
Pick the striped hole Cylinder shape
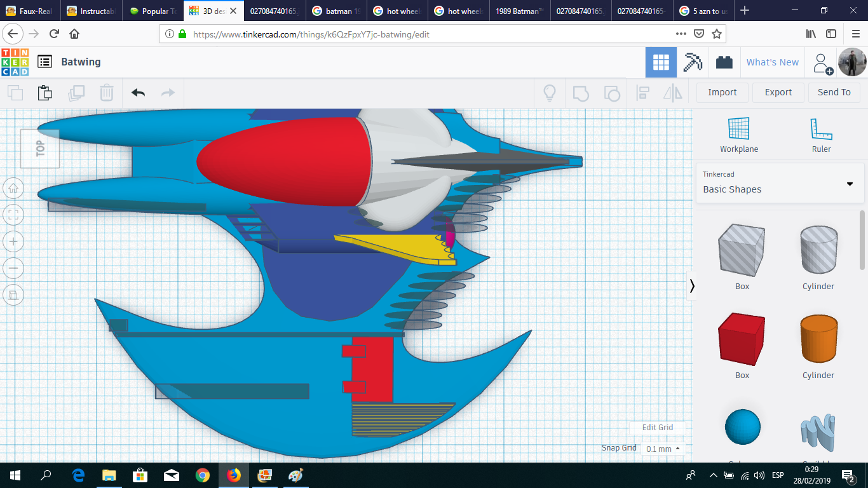point(818,251)
